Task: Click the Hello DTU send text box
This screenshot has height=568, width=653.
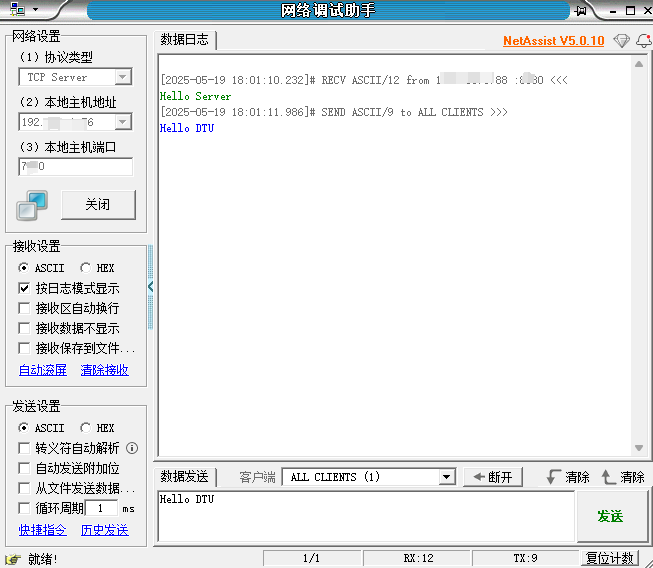Action: point(366,516)
